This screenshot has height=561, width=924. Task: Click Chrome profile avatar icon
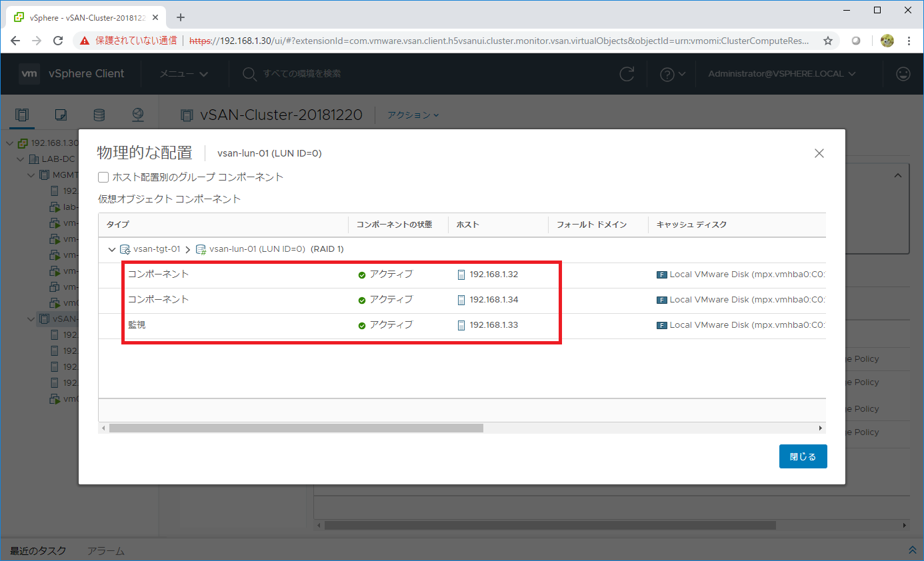click(x=887, y=41)
